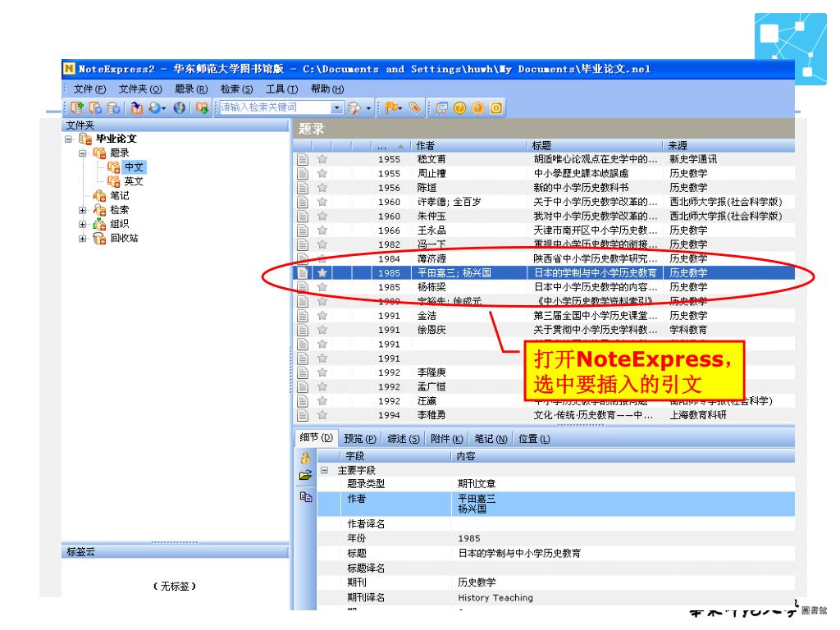This screenshot has height=630, width=840.
Task: Click the orange square toolbar icon at far right
Action: tap(496, 107)
